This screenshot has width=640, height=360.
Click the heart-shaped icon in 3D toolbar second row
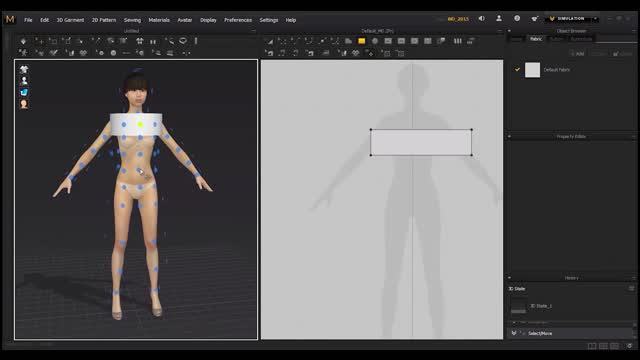tap(83, 53)
